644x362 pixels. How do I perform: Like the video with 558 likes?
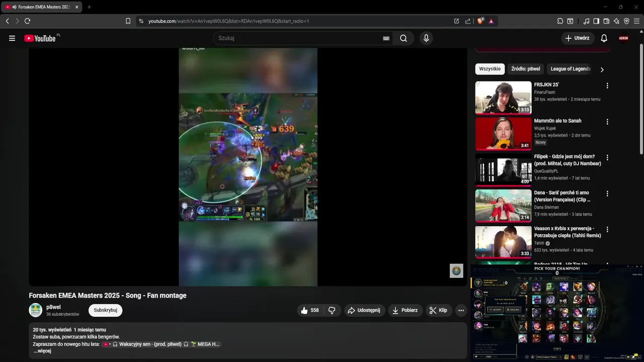[310, 310]
